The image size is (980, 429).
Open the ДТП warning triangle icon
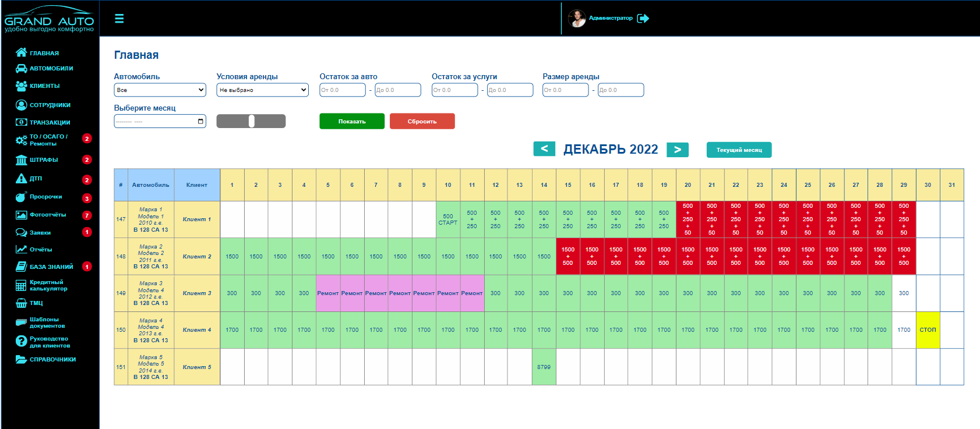pos(21,179)
